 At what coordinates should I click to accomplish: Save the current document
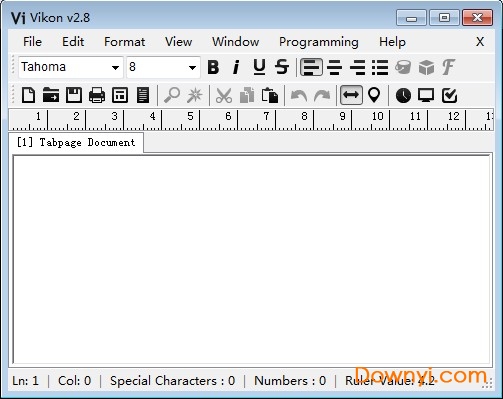click(x=74, y=95)
